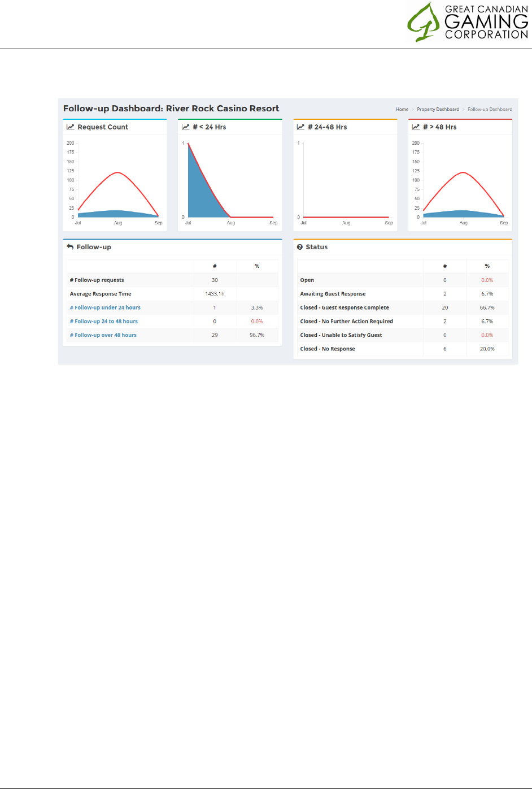Image resolution: width=532 pixels, height=789 pixels.
Task: Click 'Awaiting Guest Response' status row
Action: click(403, 294)
